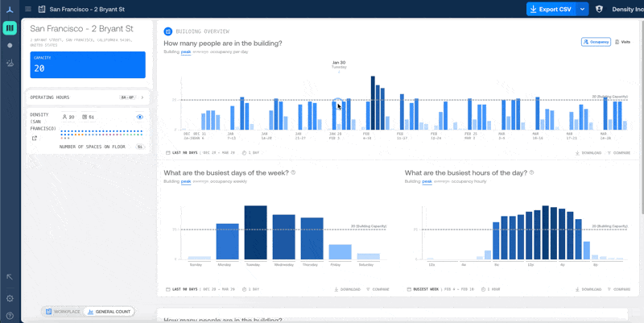
Task: Download the building occupancy per day chart
Action: 588,153
